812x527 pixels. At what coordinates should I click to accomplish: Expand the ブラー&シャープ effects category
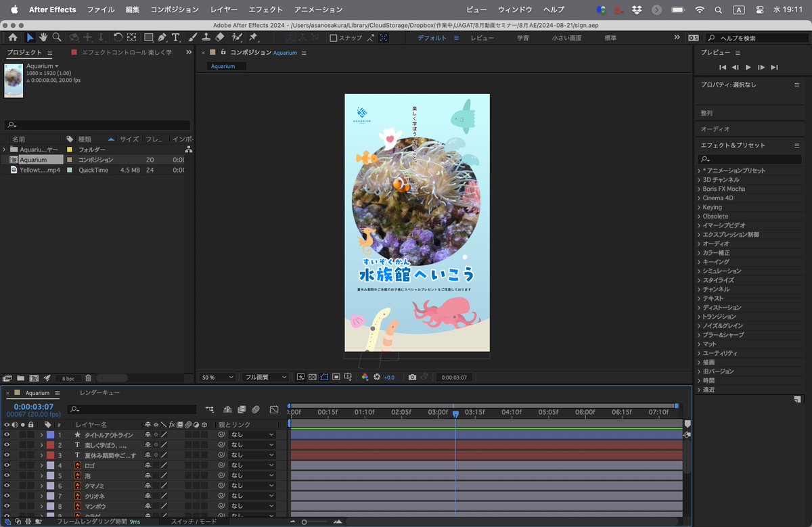point(699,335)
